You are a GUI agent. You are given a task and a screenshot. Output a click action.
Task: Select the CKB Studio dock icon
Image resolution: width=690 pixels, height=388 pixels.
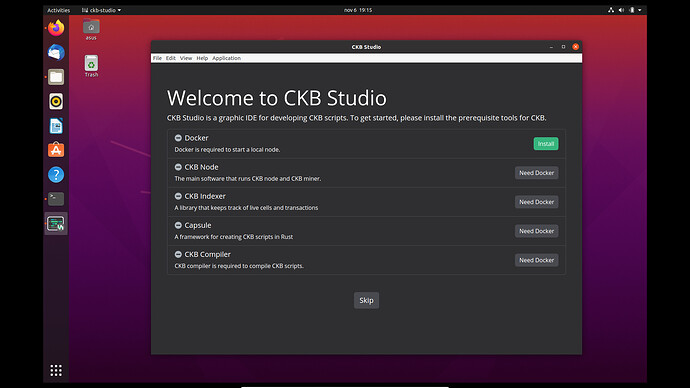click(x=56, y=223)
